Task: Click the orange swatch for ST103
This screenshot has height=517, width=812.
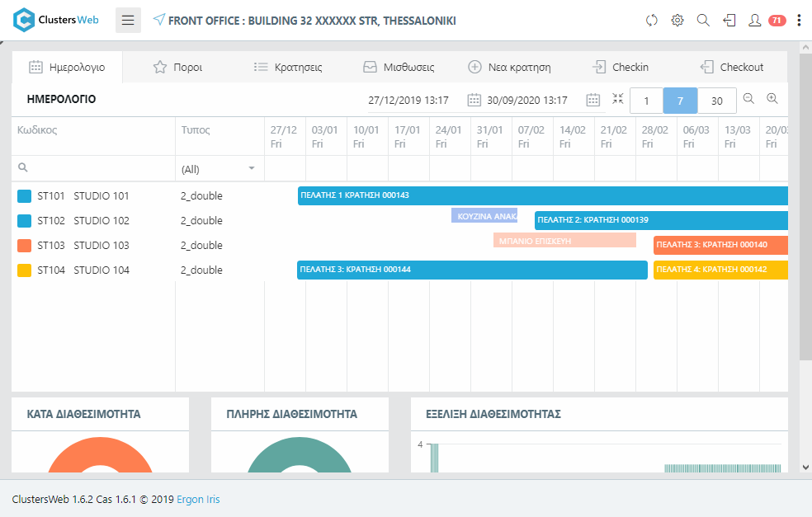Action: tap(24, 246)
